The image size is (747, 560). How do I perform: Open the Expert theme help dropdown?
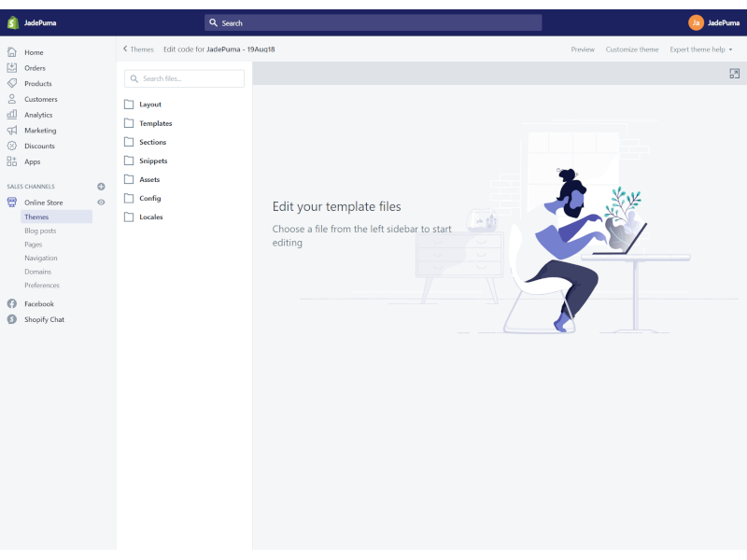pos(701,49)
